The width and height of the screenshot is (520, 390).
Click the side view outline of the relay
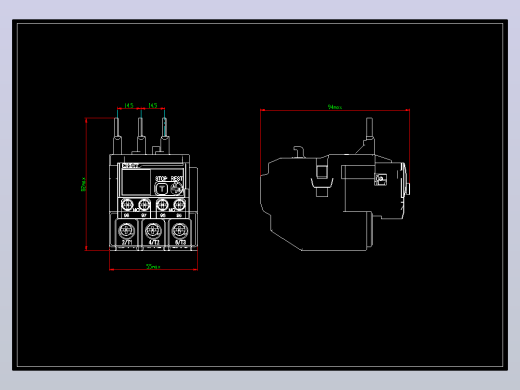335,184
